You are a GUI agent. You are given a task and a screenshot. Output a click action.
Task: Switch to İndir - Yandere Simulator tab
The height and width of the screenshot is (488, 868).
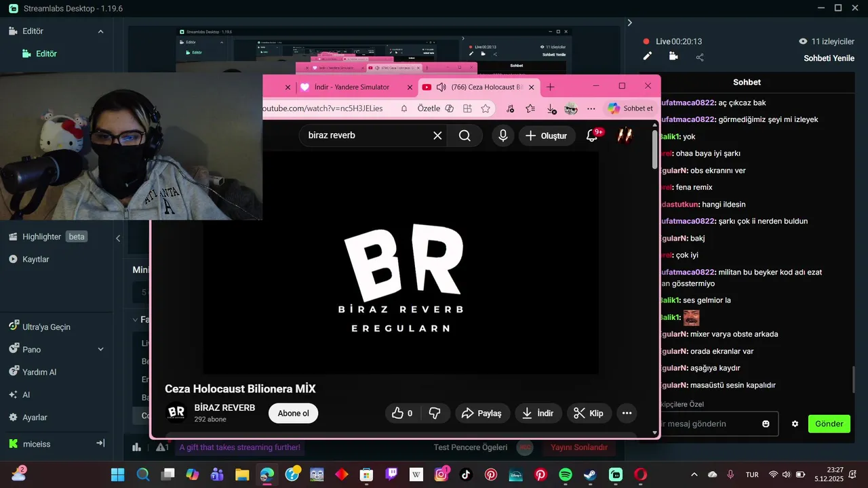click(351, 87)
